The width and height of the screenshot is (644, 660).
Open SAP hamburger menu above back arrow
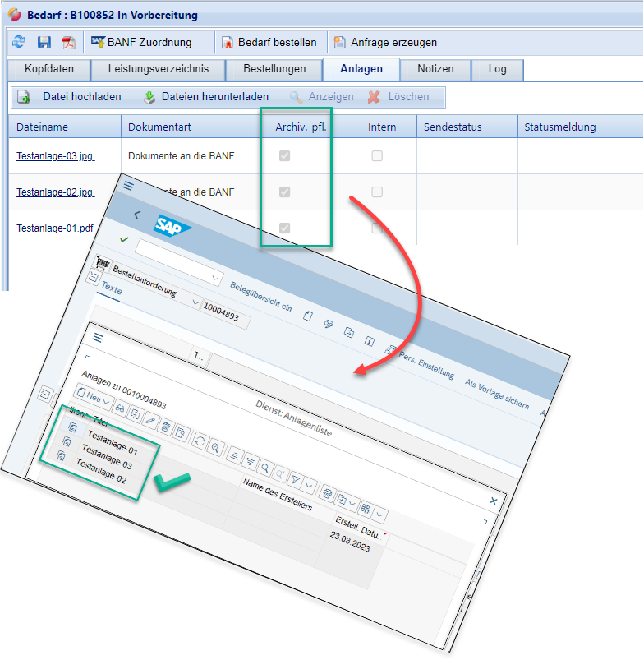tap(127, 186)
